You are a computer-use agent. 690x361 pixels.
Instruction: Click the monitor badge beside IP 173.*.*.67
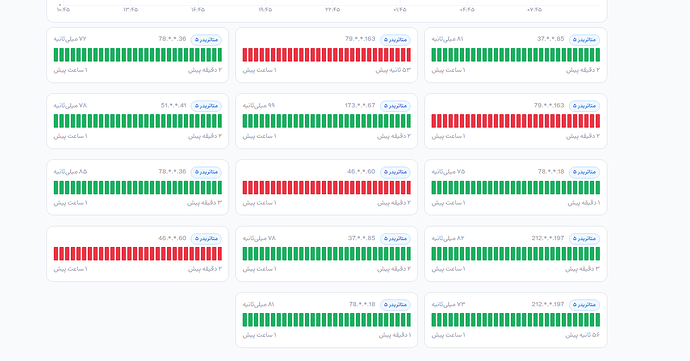[x=395, y=106]
